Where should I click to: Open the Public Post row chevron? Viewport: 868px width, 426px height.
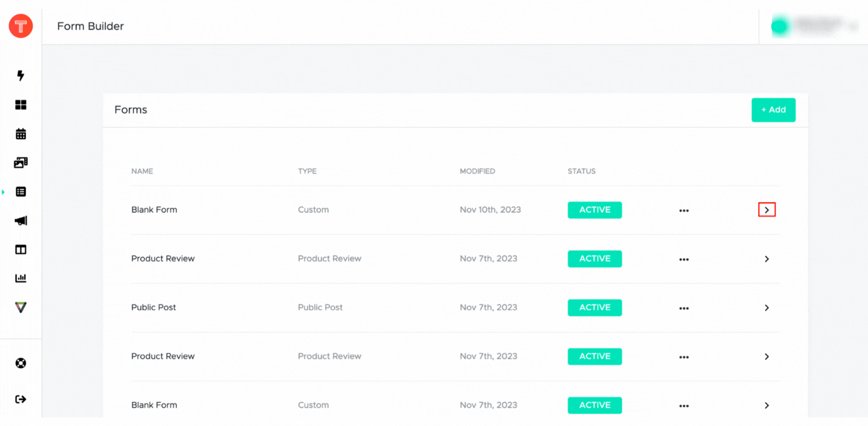point(767,308)
